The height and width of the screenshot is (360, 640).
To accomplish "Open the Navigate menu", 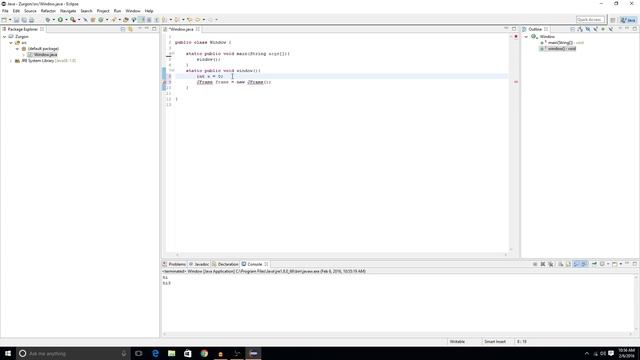I will click(x=68, y=11).
